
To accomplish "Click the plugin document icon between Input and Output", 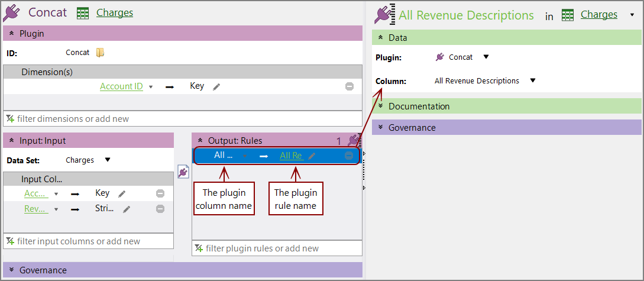I will (183, 172).
